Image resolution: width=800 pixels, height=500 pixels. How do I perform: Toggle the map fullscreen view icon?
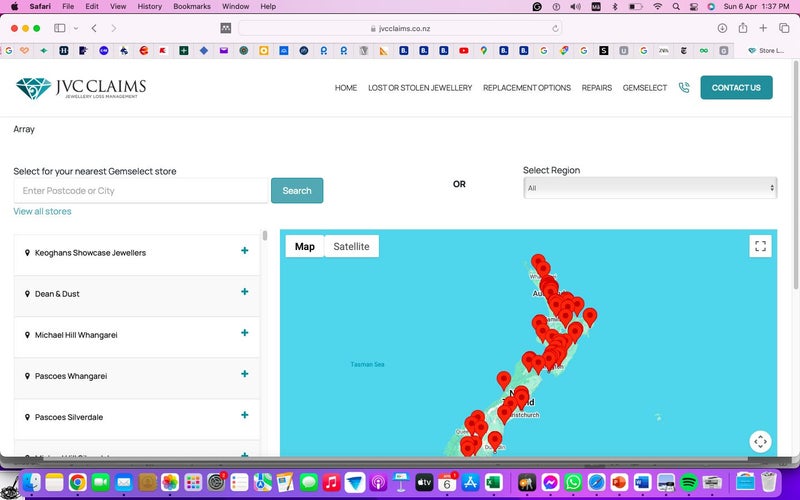click(x=760, y=246)
